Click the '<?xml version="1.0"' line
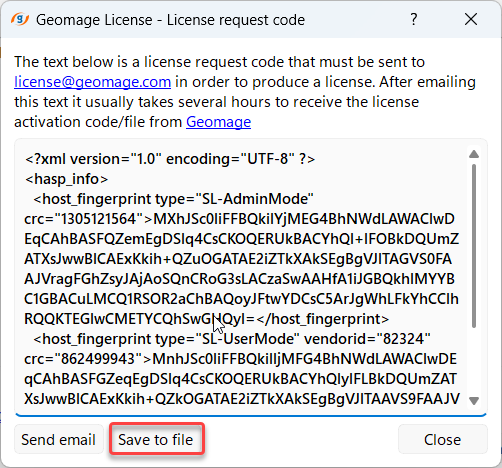This screenshot has height=468, width=502. 170,159
